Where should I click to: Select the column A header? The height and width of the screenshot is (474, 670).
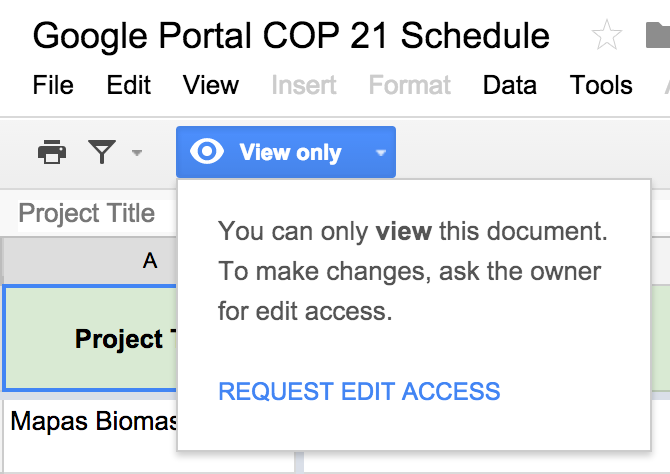click(x=150, y=261)
